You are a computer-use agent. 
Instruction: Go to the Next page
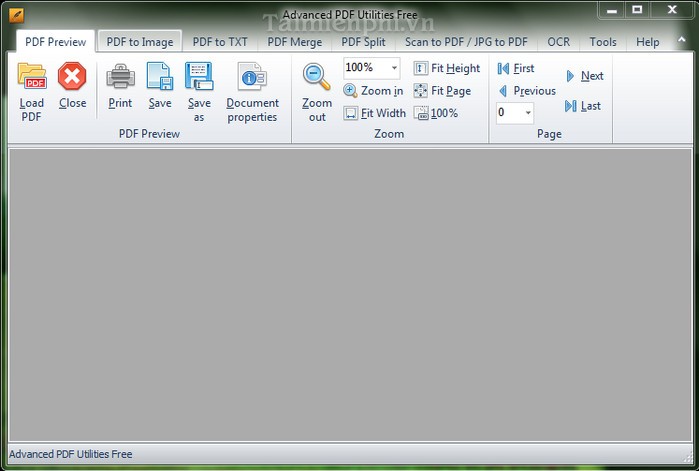coord(584,76)
